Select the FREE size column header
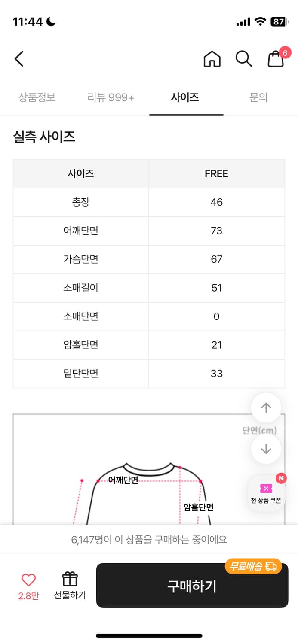 pos(216,173)
